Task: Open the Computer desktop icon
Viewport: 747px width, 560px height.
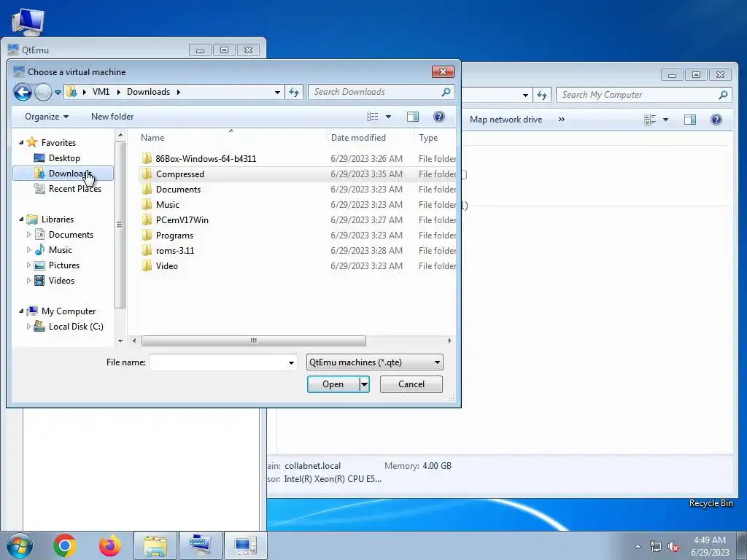Action: 28,22
